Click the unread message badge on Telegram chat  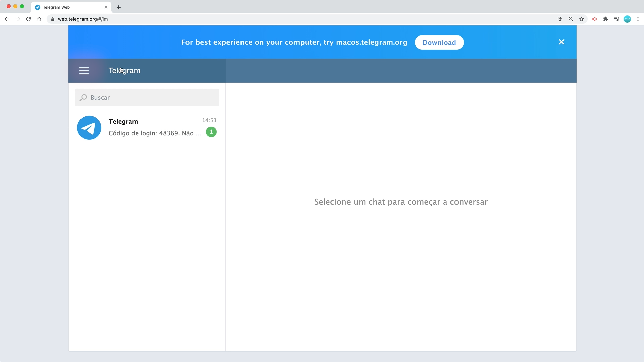pos(211,133)
